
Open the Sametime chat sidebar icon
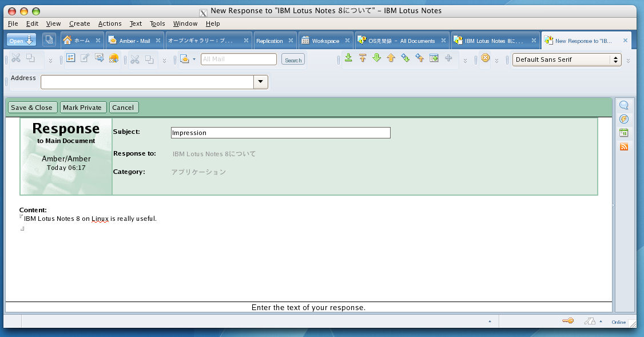[624, 105]
